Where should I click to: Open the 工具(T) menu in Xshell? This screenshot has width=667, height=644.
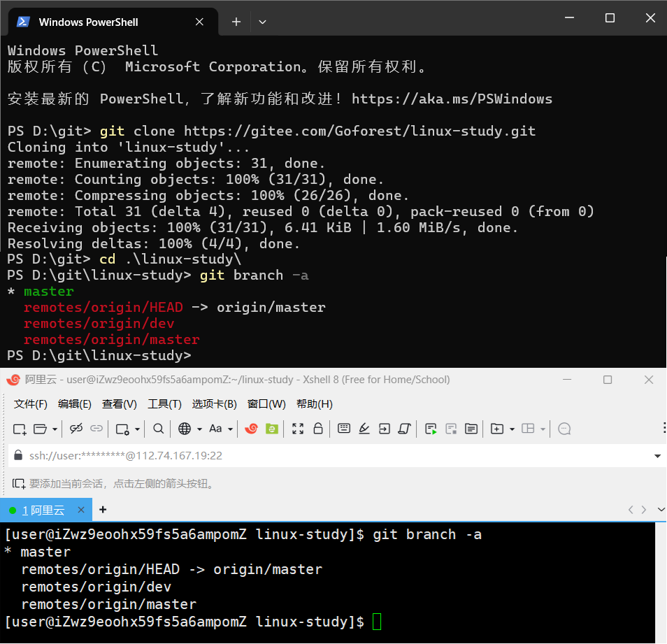164,403
